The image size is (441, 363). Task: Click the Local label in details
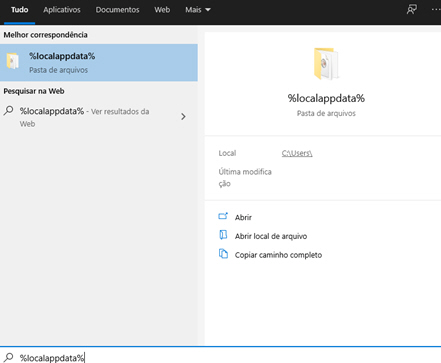tap(227, 153)
